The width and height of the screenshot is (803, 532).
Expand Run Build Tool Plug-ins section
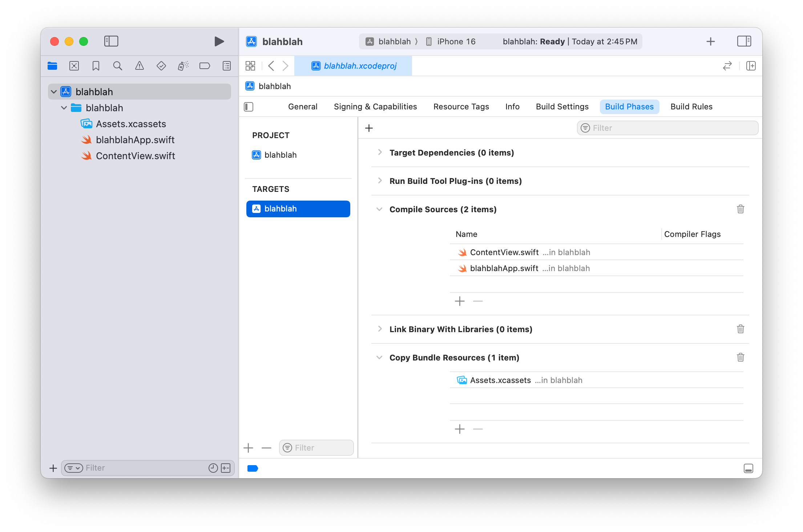[380, 181]
